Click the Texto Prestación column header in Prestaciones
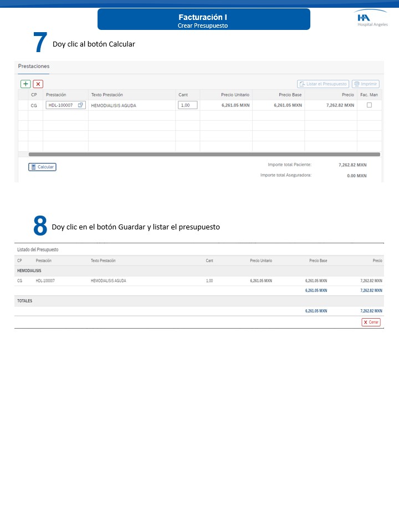Viewport: 399px width, 532px height. click(x=107, y=95)
